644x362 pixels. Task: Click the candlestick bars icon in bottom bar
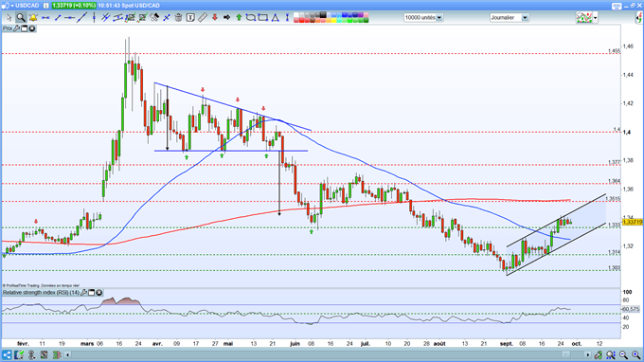coord(57,354)
